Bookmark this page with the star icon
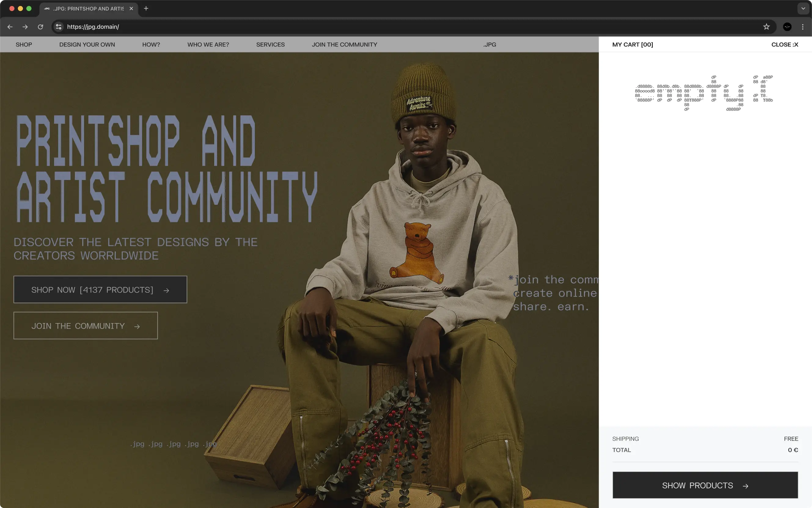 (766, 27)
